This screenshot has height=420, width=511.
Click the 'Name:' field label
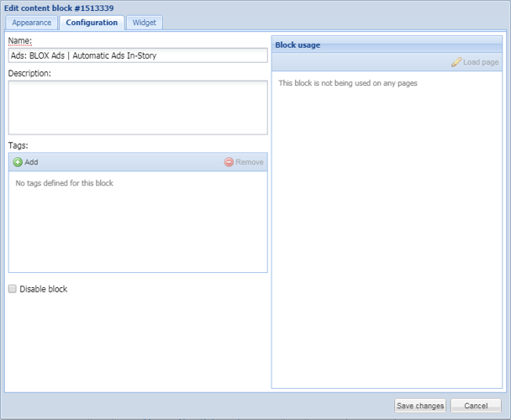pos(19,40)
